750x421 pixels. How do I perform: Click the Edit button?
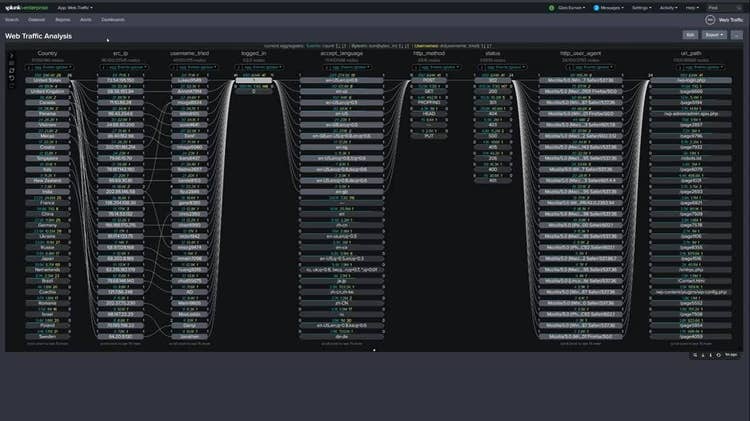(690, 35)
